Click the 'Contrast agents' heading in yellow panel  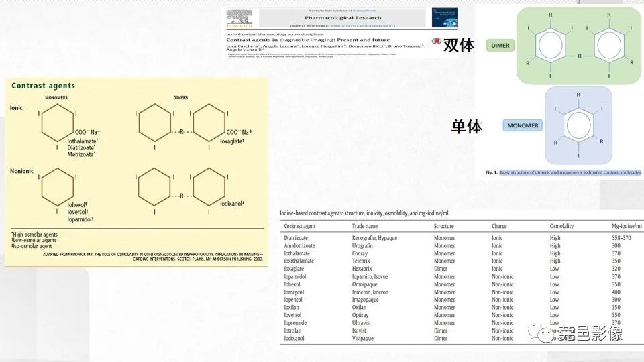[43, 86]
